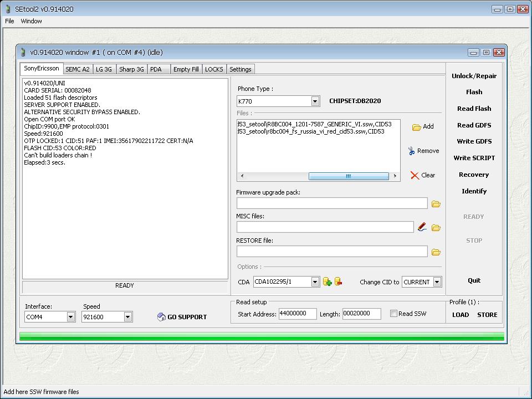This screenshot has height=399, width=532.
Task: Click the Add files folder icon
Action: tap(416, 127)
